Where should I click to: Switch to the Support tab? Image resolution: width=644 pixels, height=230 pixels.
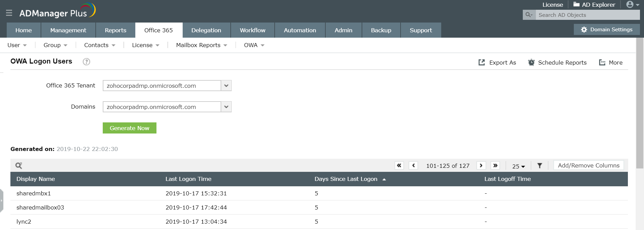421,30
